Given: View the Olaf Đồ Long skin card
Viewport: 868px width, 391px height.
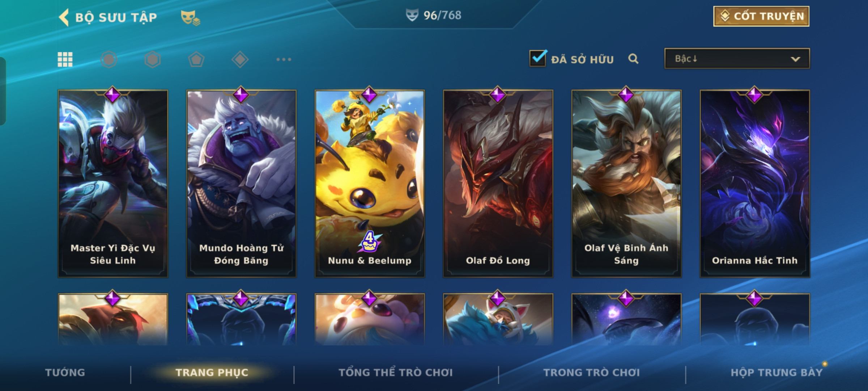Looking at the screenshot, I should (498, 184).
